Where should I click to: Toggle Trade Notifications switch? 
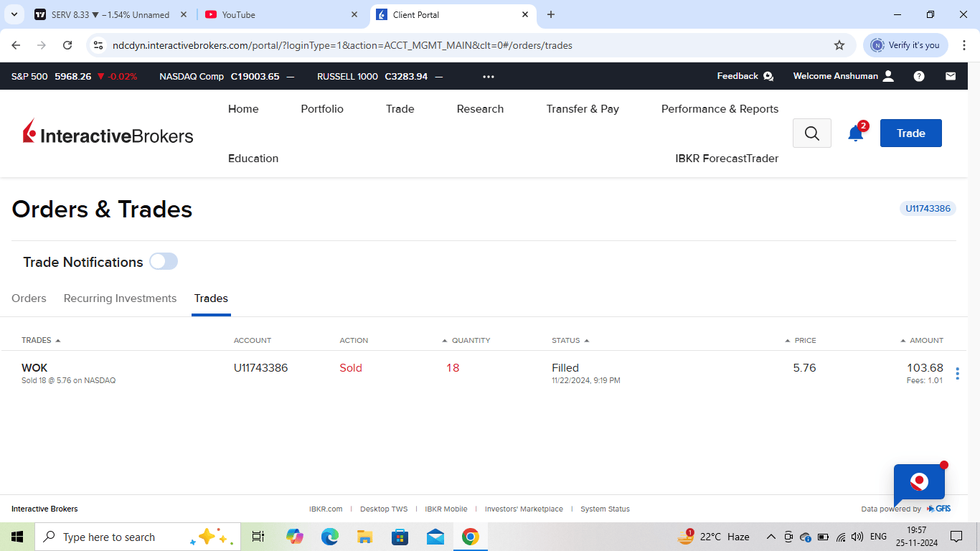[164, 262]
